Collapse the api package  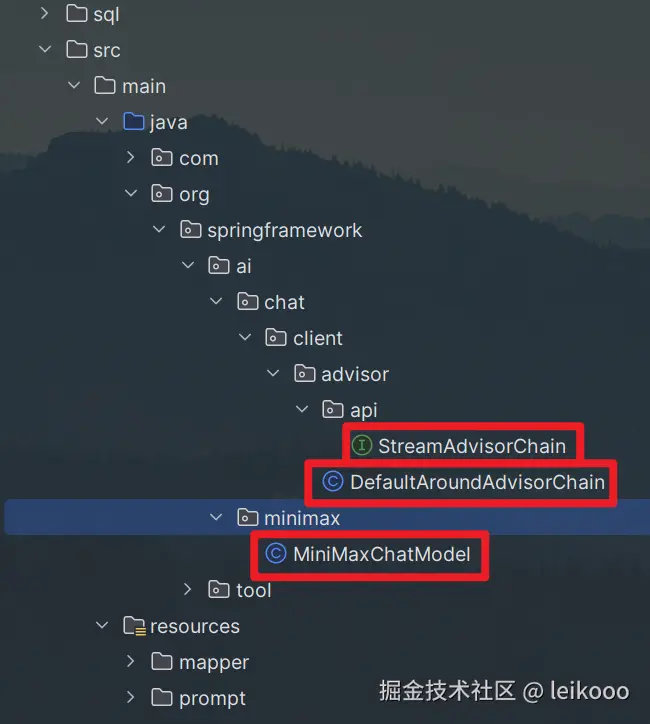pos(302,409)
